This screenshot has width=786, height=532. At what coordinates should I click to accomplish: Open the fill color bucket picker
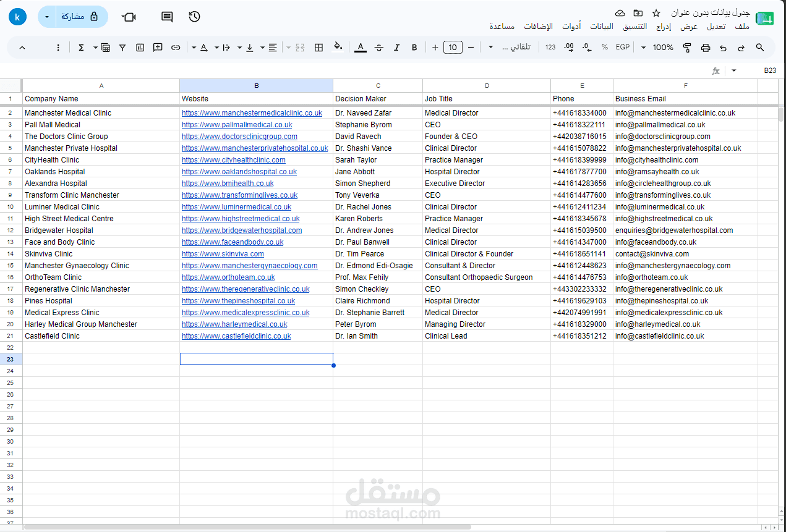click(338, 47)
